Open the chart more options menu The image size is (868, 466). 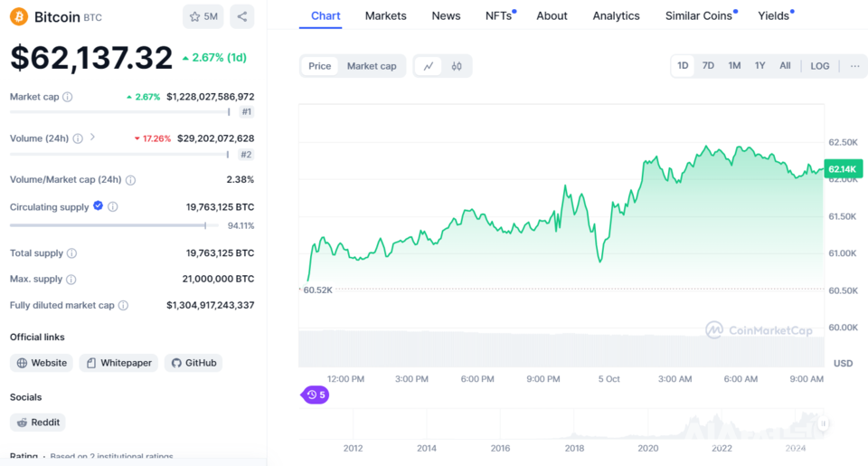pos(854,66)
